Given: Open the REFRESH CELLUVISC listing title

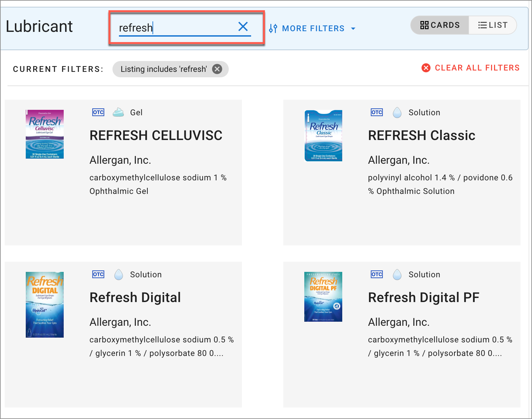Looking at the screenshot, I should click(x=156, y=135).
